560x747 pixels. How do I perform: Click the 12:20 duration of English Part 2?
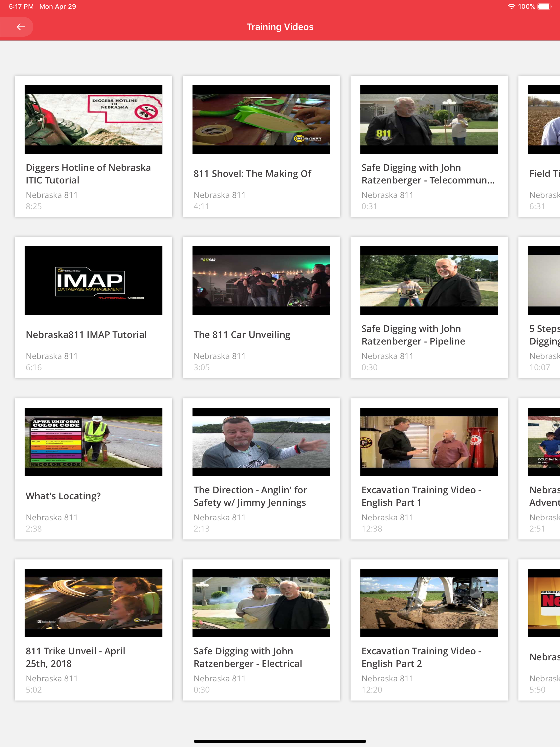pyautogui.click(x=372, y=690)
